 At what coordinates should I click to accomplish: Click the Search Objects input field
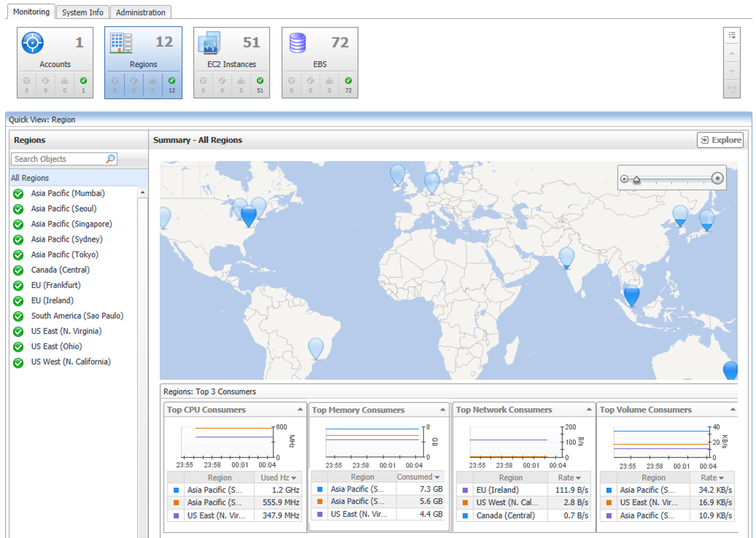click(x=57, y=159)
